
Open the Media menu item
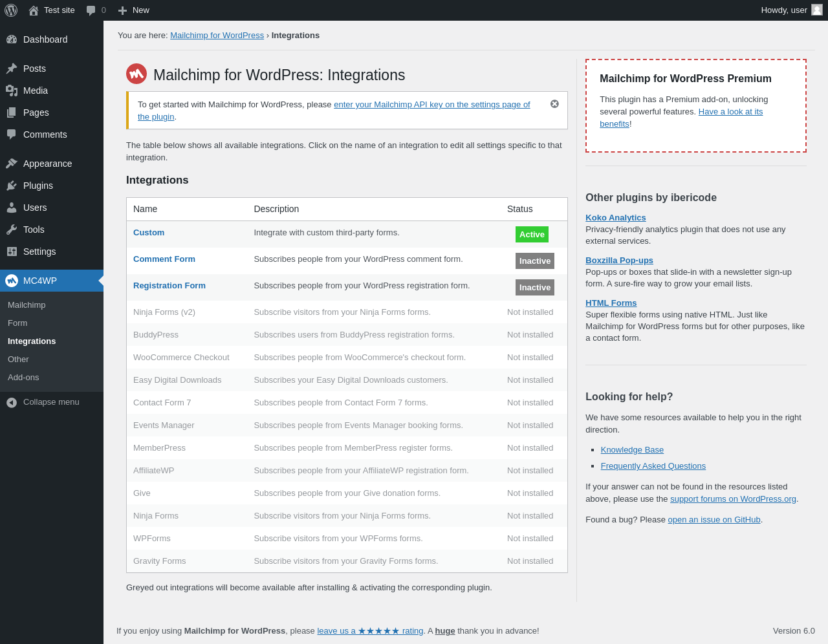(x=52, y=91)
